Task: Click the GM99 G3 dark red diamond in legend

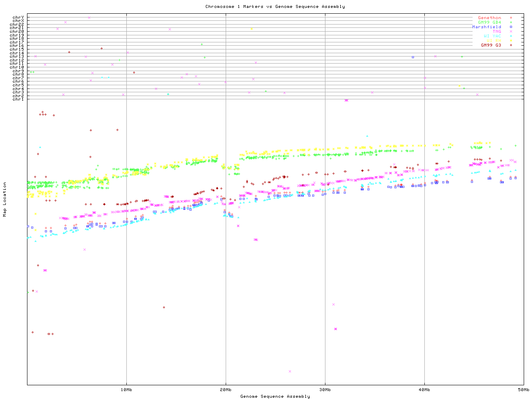Action: 511,45
